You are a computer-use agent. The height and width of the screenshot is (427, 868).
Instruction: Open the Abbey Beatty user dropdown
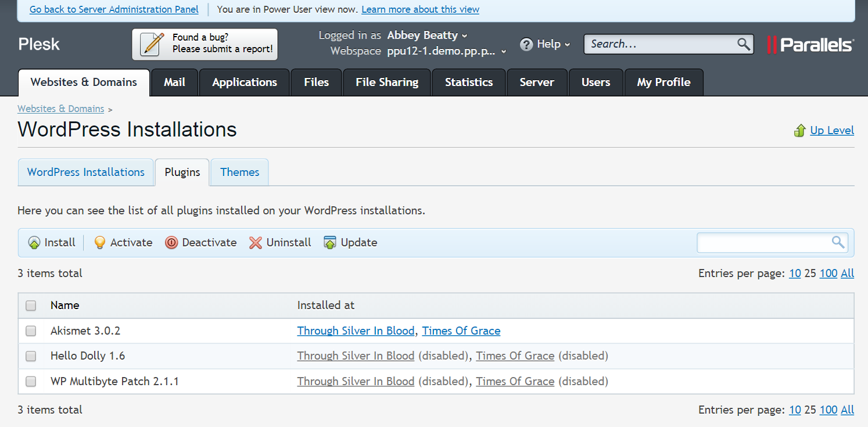click(427, 35)
